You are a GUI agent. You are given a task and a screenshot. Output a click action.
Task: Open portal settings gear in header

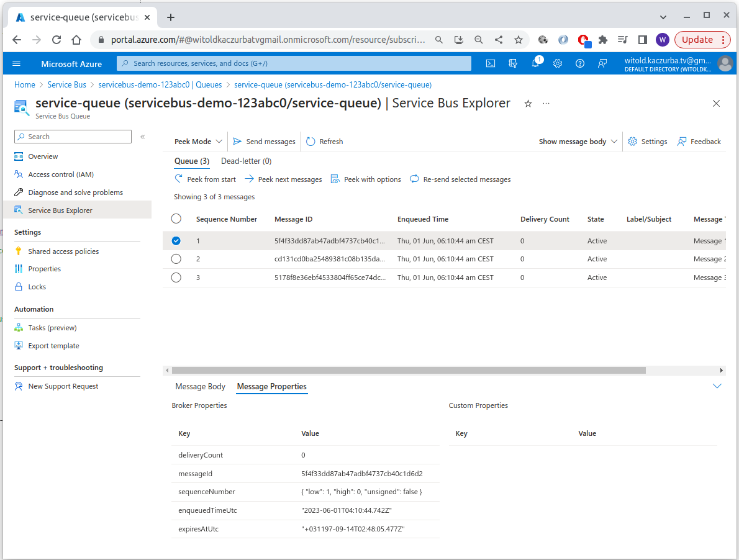click(x=558, y=63)
